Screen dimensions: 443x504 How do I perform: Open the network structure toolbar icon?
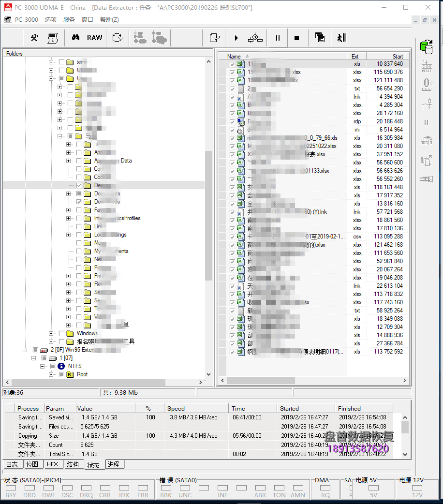[255, 38]
